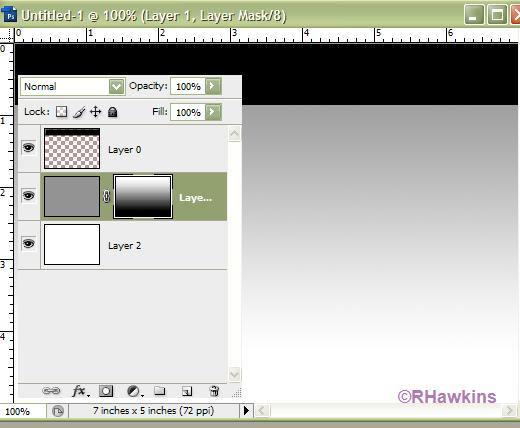Open the status bar flyout arrow
The width and height of the screenshot is (520, 428).
tap(246, 410)
